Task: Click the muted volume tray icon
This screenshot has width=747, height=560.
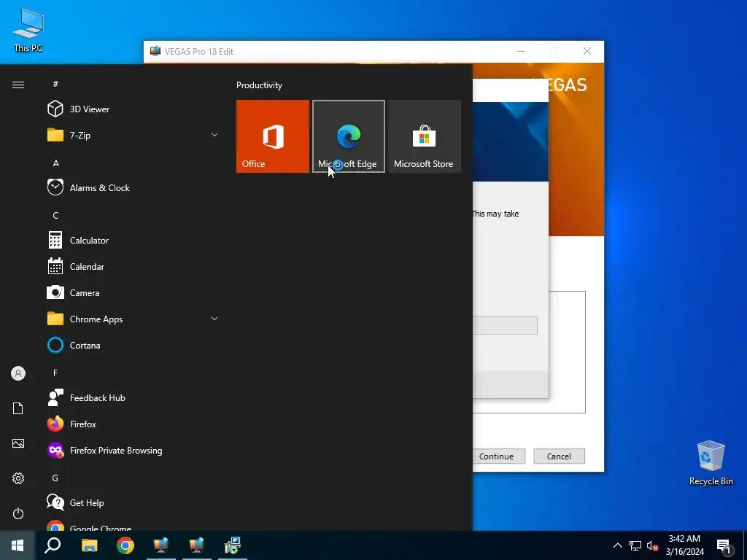Action: pos(652,545)
